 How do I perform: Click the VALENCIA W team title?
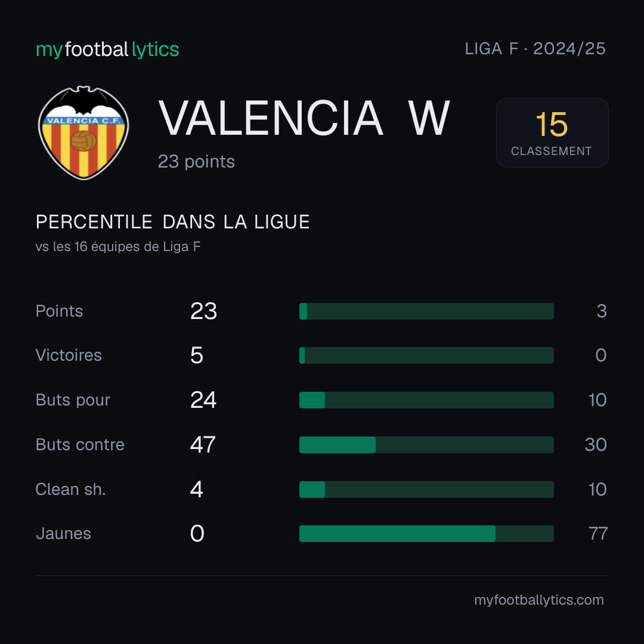click(x=304, y=118)
